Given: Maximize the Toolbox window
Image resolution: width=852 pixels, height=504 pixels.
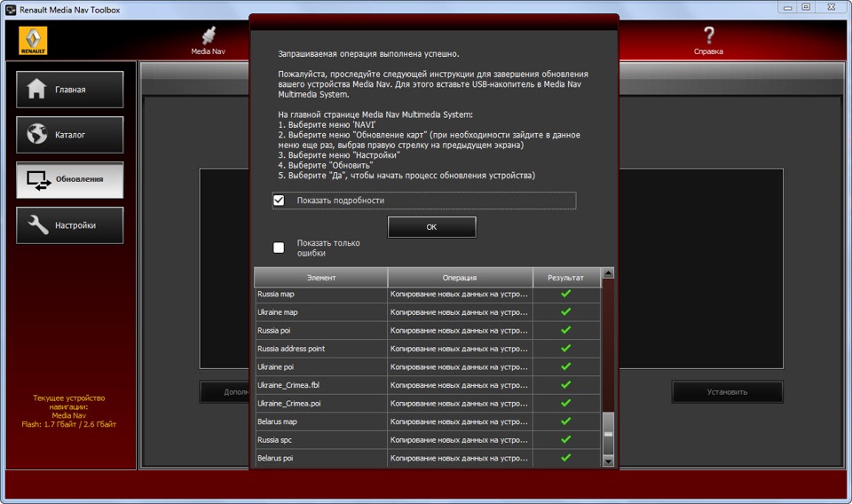Looking at the screenshot, I should (806, 8).
